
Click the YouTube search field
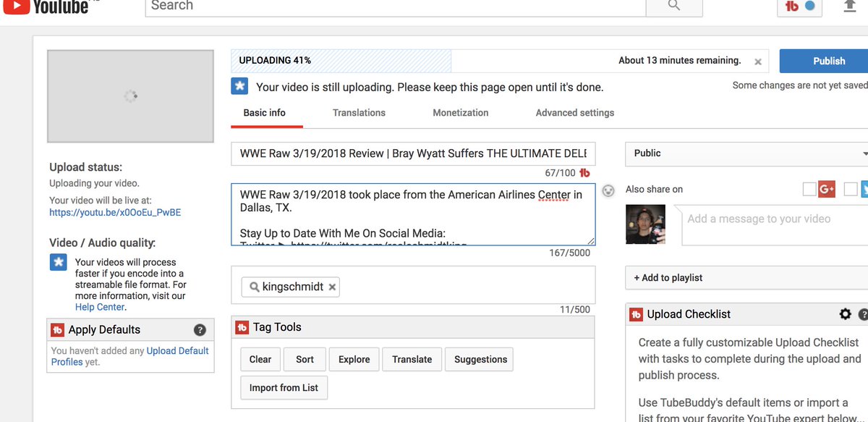click(x=395, y=7)
